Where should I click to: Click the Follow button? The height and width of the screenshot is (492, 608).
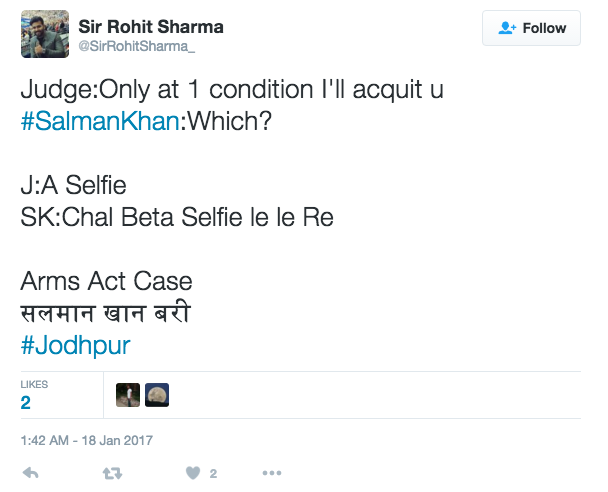531,28
